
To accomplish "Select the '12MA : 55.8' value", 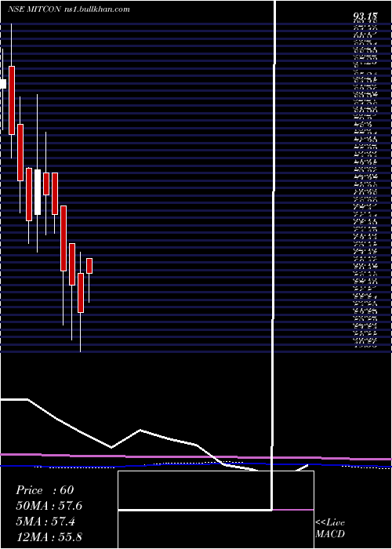I will [49, 537].
